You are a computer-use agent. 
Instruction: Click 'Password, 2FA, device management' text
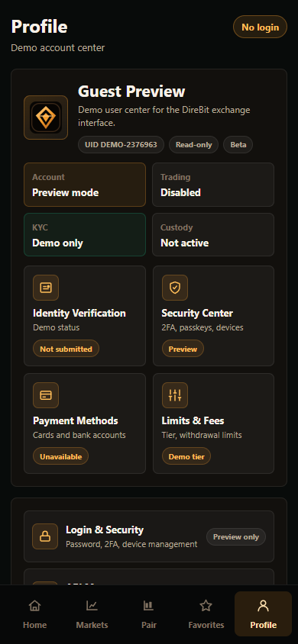click(x=131, y=545)
